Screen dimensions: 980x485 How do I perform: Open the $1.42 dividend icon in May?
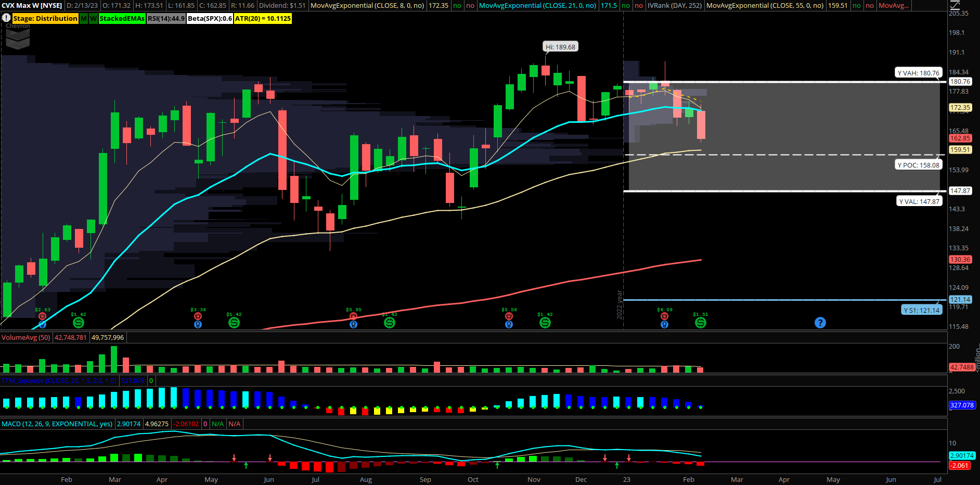tap(234, 323)
